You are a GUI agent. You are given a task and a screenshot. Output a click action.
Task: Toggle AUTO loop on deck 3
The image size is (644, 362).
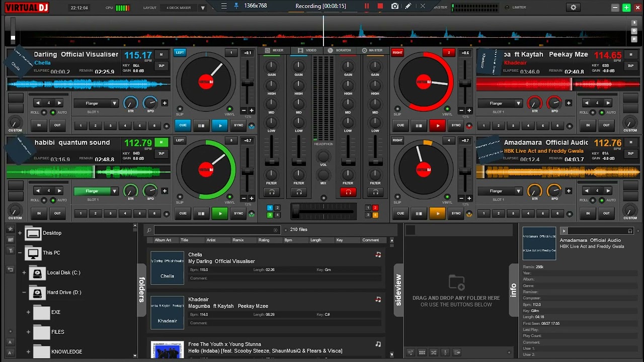pyautogui.click(x=53, y=200)
